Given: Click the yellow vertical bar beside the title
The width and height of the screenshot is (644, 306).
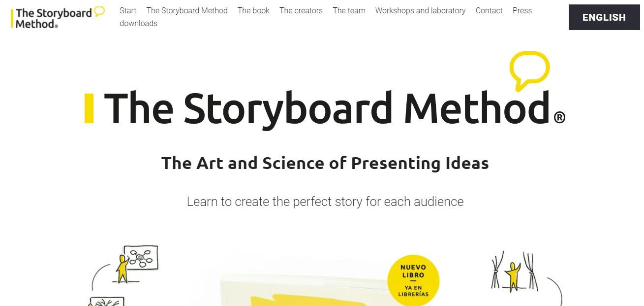Looking at the screenshot, I should (89, 108).
